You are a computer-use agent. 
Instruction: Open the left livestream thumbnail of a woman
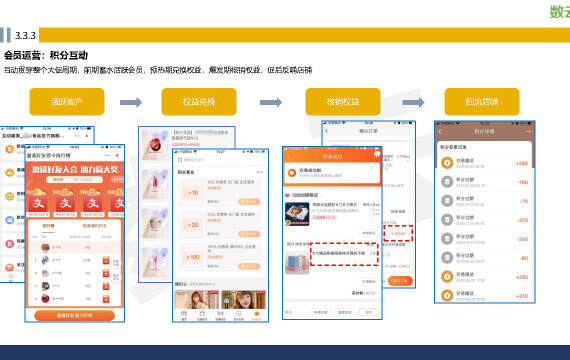[x=197, y=299]
